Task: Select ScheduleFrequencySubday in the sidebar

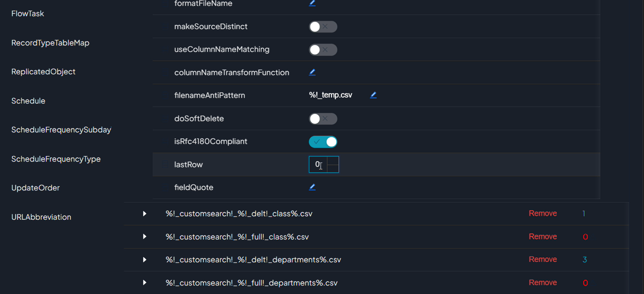Action: tap(61, 130)
